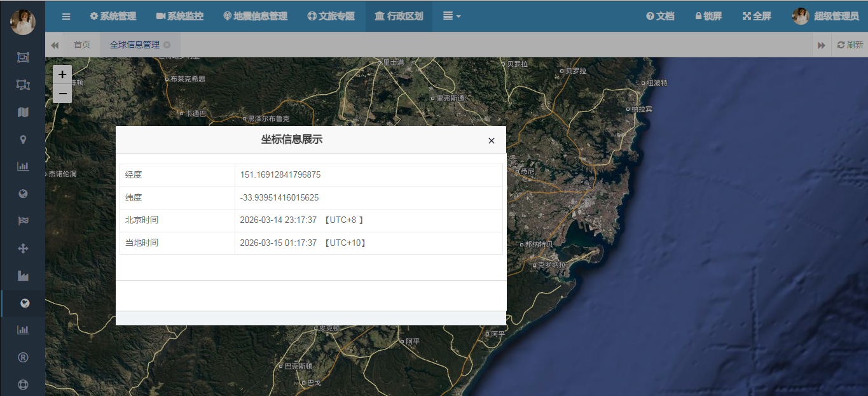Click the checkered flag sidebar icon

point(23,222)
